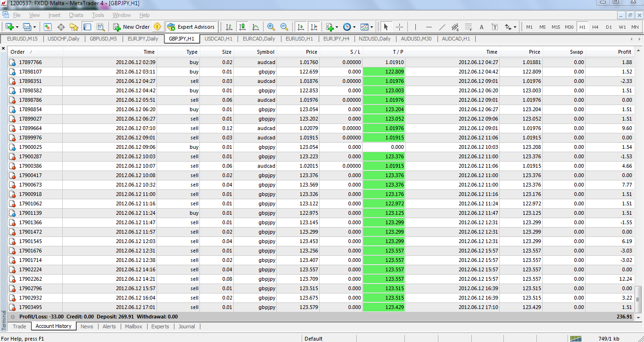Open the Profiles toolbar icon
Image resolution: width=644 pixels, height=342 pixels.
click(x=27, y=27)
